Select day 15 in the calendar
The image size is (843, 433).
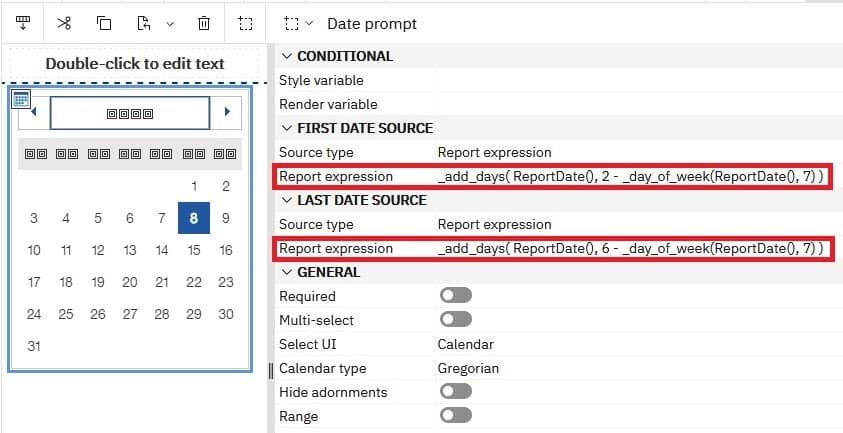click(x=194, y=250)
